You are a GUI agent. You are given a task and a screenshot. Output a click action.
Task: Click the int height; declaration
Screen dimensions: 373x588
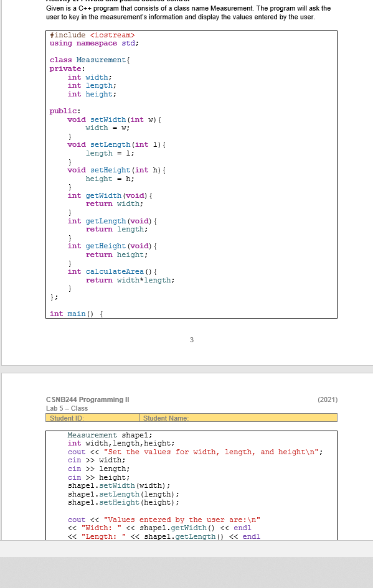(92, 94)
